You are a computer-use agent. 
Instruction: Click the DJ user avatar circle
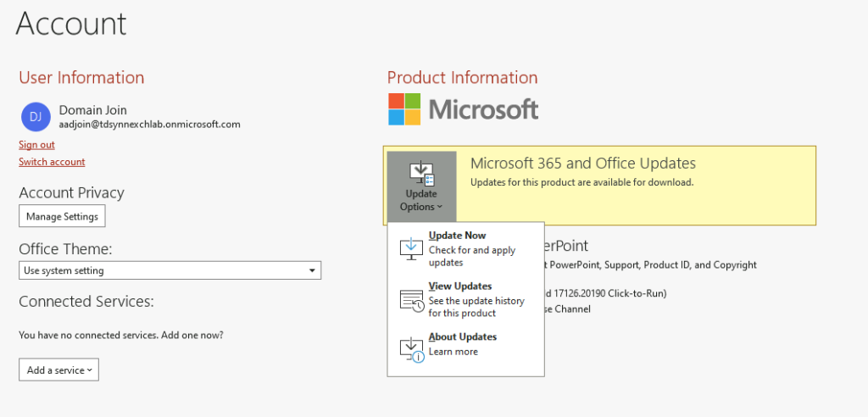pos(36,116)
